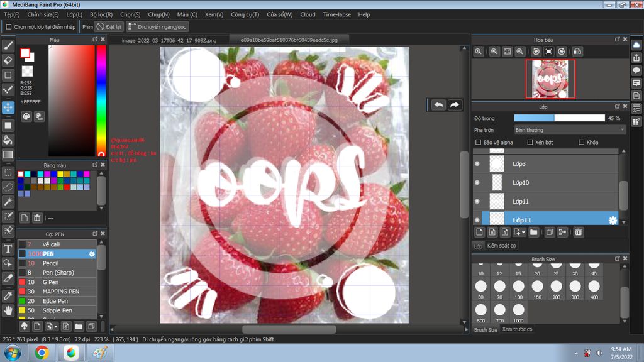Enable 'Chọn một lớp tại điểm nhấp' checkbox
The width and height of the screenshot is (644, 362).
(9, 26)
